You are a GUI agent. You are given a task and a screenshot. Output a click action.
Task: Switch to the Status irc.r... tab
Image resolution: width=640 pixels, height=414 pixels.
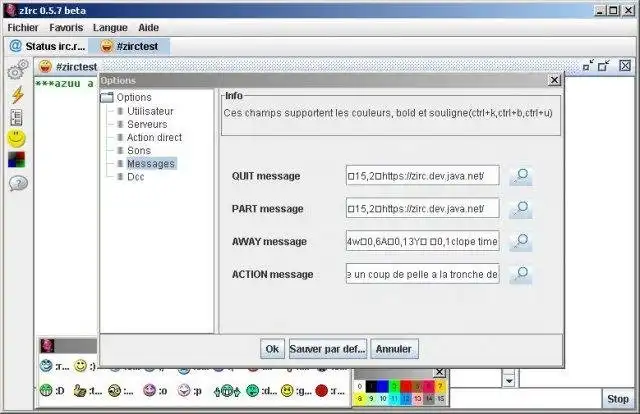click(47, 46)
